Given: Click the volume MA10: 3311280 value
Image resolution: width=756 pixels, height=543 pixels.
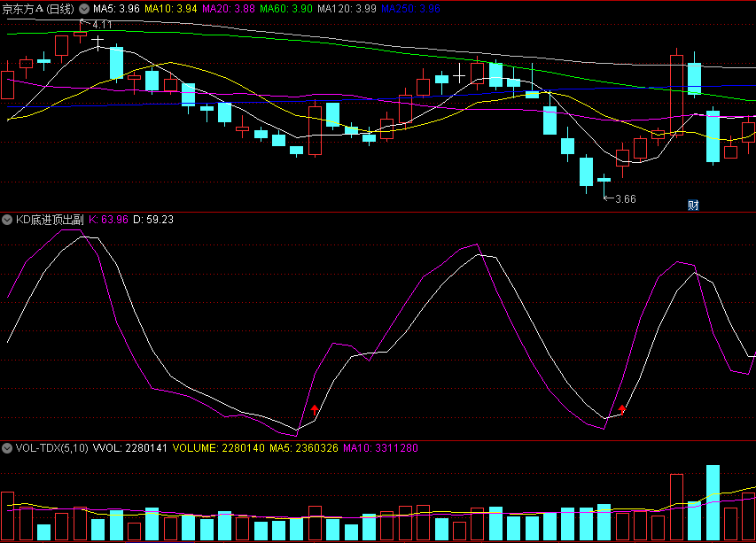Looking at the screenshot, I should (380, 448).
